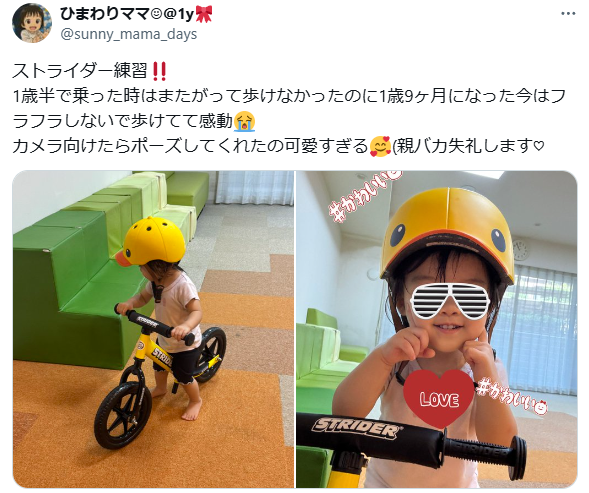589x493 pixels.
Task: Click the loudly crying face emoji
Action: (x=245, y=121)
